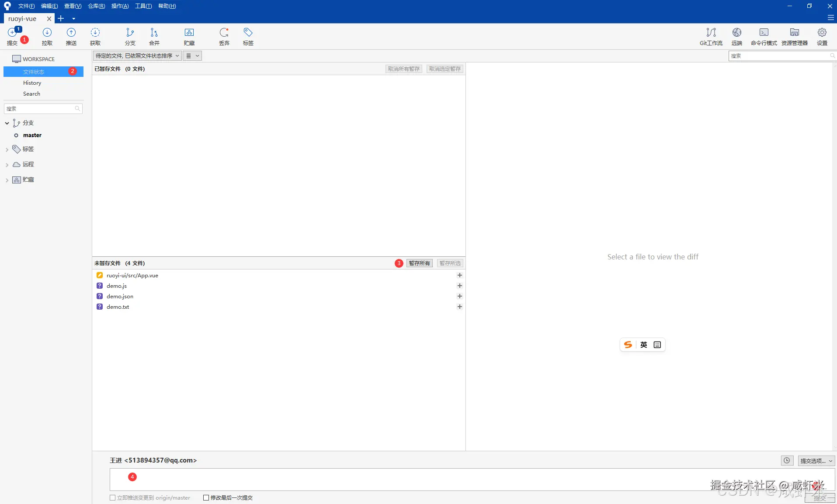The width and height of the screenshot is (837, 504).
Task: Open 资源管理器 file explorer icon
Action: (795, 36)
